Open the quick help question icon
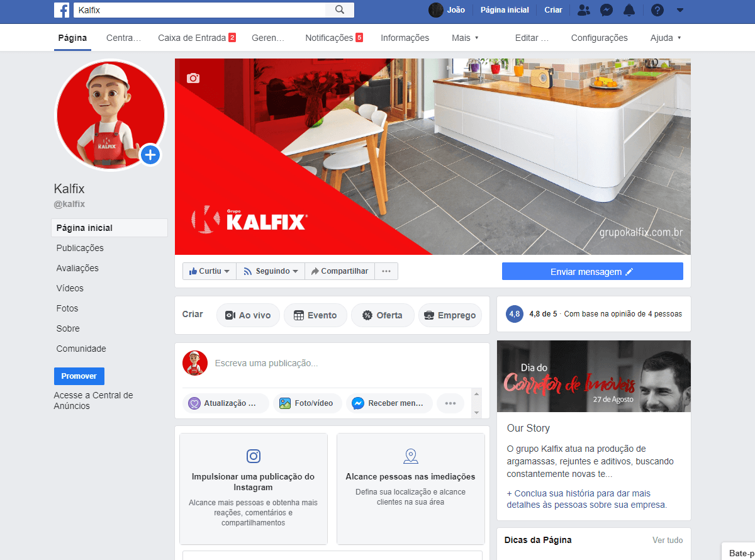755x560 pixels. click(x=657, y=10)
